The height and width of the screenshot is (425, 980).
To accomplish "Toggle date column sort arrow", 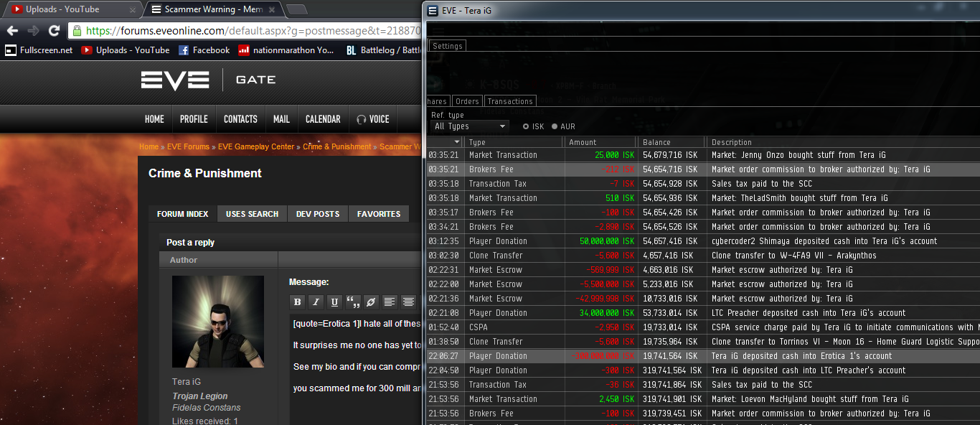I will point(458,142).
